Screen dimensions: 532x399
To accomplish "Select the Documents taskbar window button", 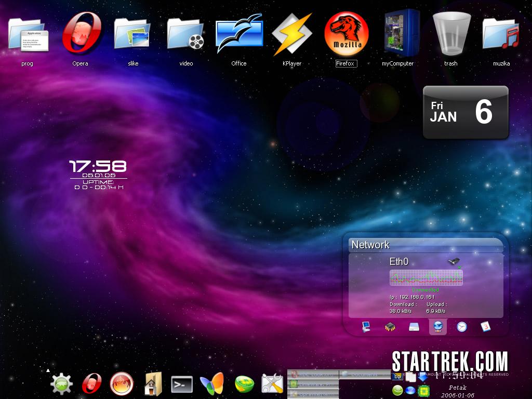I will click(365, 375).
